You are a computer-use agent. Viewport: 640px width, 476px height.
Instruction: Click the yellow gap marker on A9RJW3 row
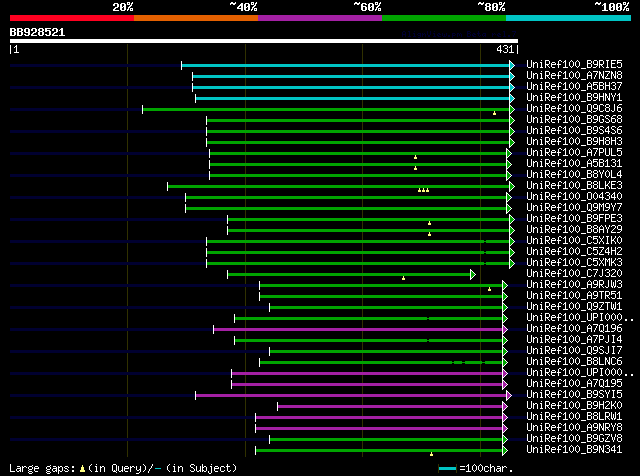pyautogui.click(x=489, y=289)
